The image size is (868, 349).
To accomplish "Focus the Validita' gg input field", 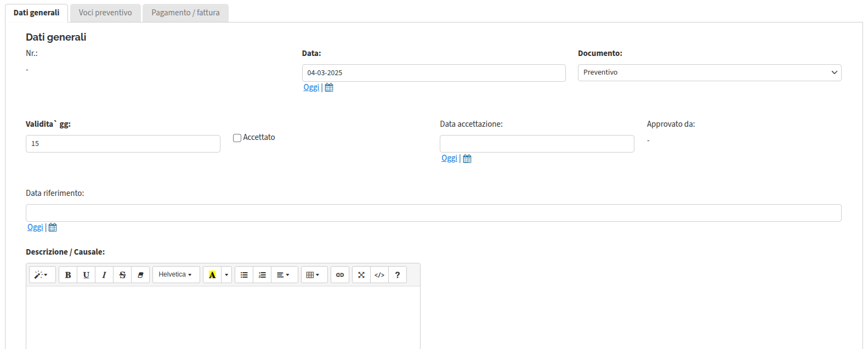I will click(x=123, y=144).
